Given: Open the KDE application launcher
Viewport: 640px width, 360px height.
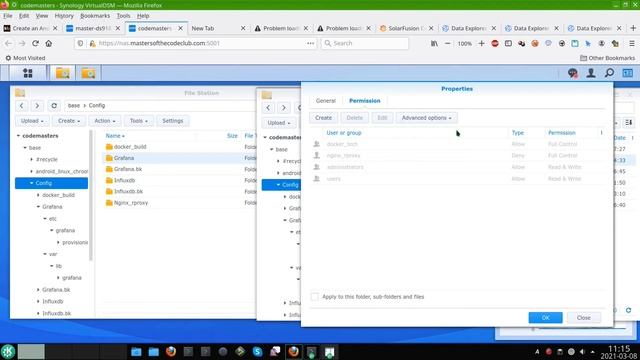Looking at the screenshot, I should coord(8,351).
